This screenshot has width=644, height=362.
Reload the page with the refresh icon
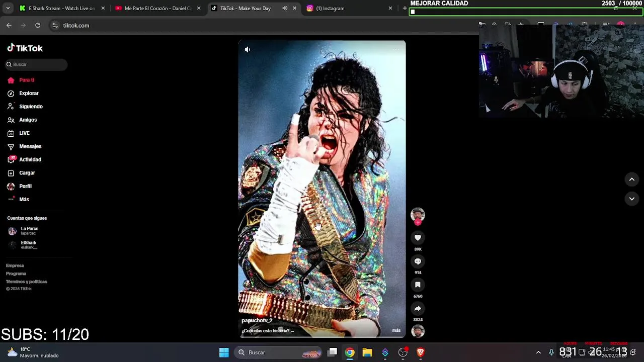coord(38,25)
